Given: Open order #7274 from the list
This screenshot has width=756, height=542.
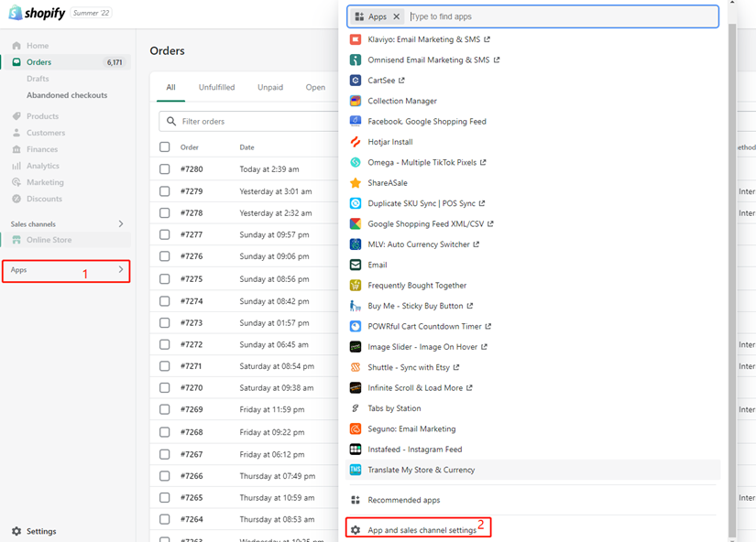Looking at the screenshot, I should [192, 301].
